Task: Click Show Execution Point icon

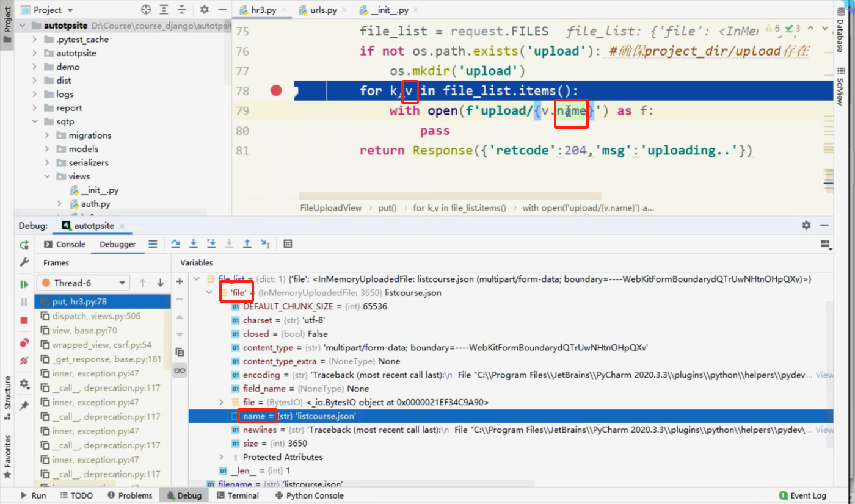Action: (x=153, y=244)
